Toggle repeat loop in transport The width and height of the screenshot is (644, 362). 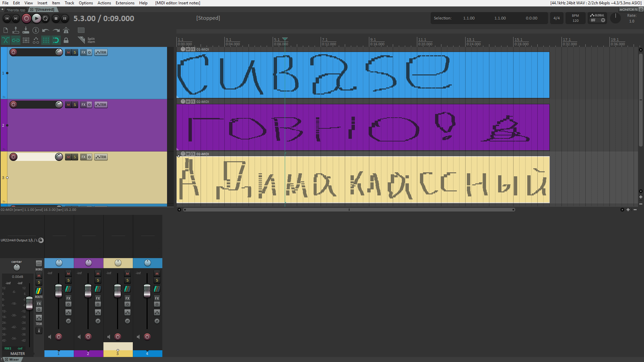(46, 18)
